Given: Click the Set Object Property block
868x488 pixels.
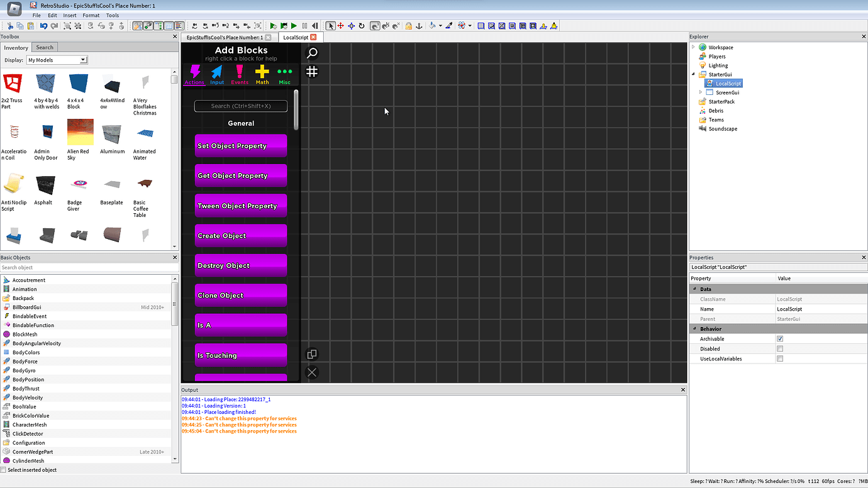Looking at the screenshot, I should click(x=240, y=145).
